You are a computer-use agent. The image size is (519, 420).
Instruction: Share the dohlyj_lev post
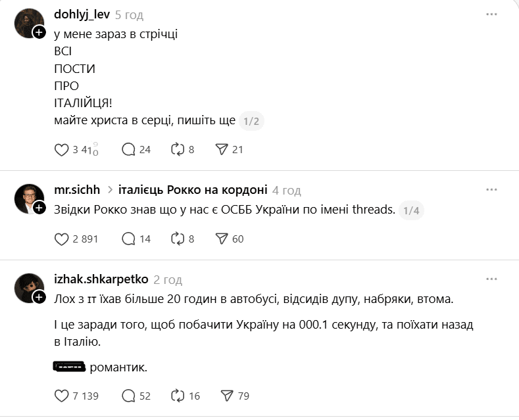[x=222, y=150]
